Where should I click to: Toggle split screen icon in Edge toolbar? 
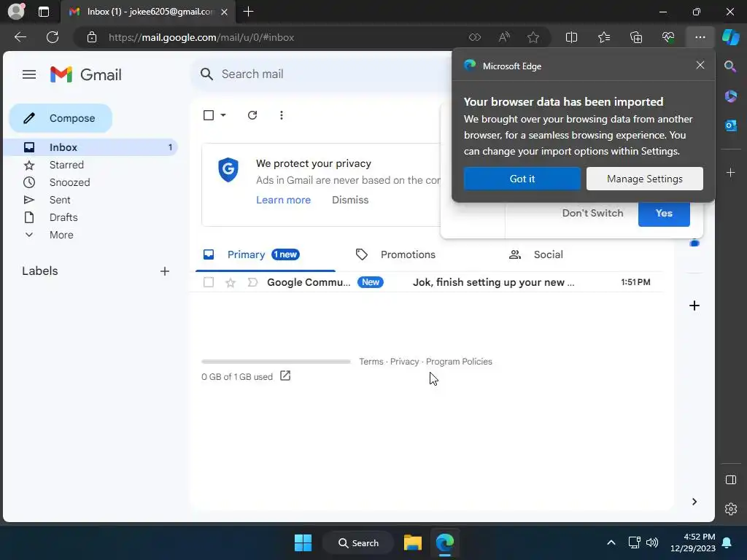(571, 37)
